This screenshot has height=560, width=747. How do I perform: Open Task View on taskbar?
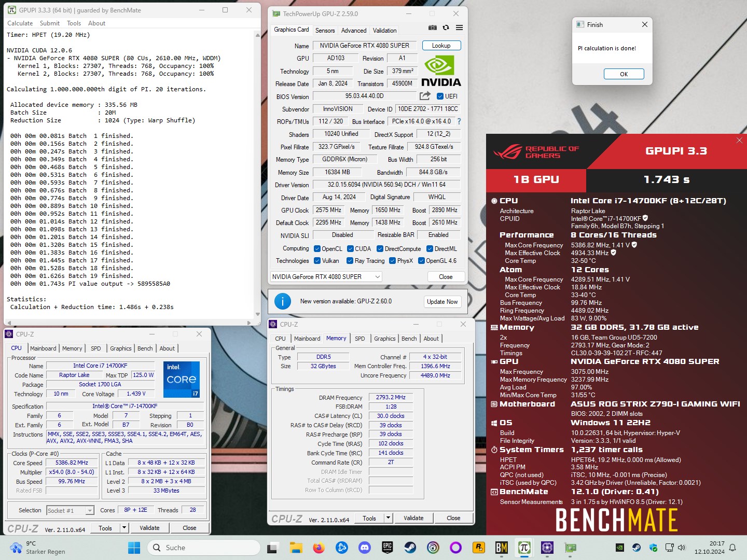[273, 548]
